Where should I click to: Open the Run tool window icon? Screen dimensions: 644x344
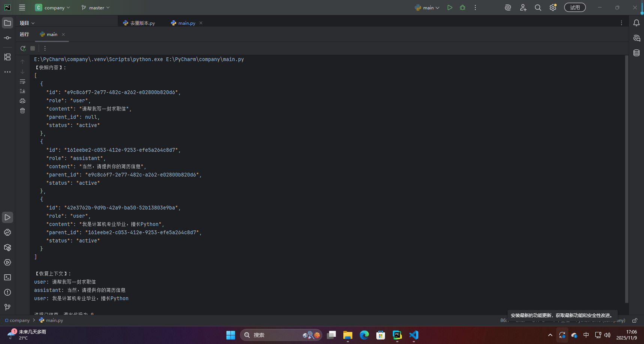coord(7,217)
